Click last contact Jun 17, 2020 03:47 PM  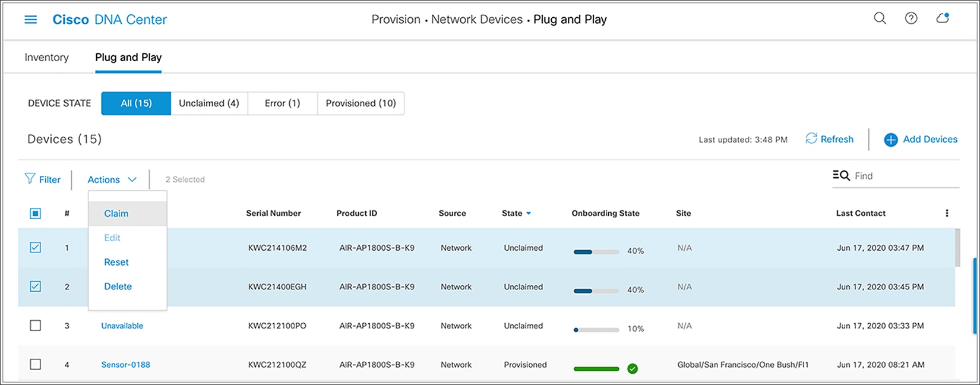pyautogui.click(x=880, y=248)
